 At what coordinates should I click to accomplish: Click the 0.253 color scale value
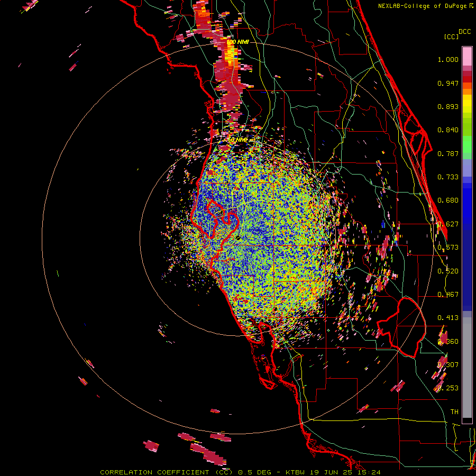click(448, 388)
